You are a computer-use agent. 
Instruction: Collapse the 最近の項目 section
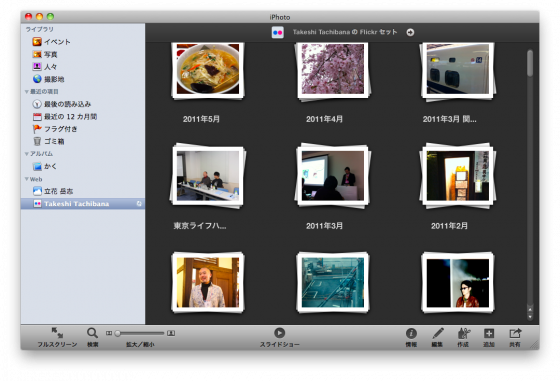point(26,92)
